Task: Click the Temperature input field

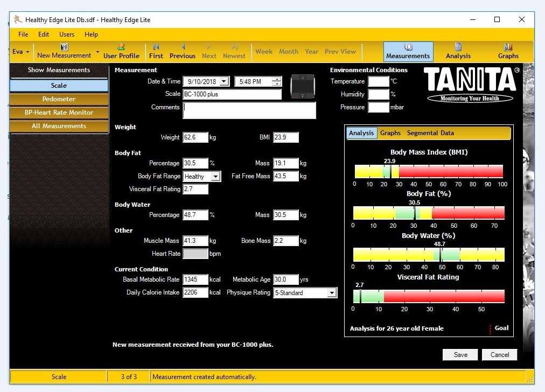Action: (379, 81)
